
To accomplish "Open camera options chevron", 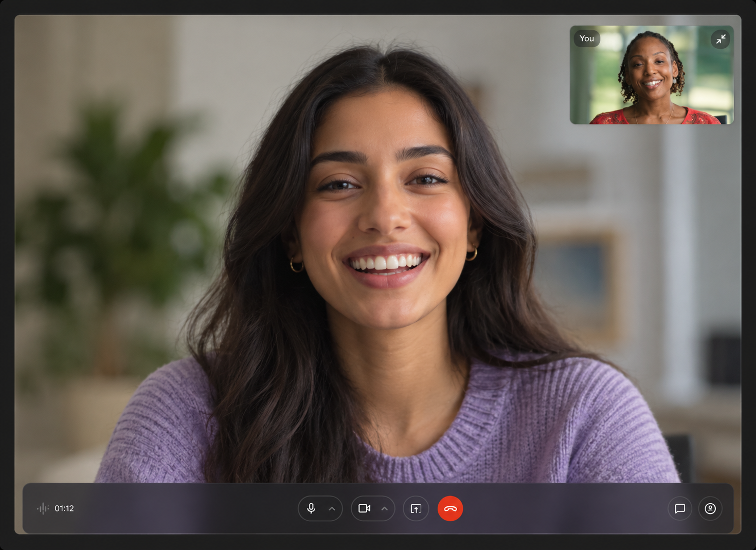I will tap(385, 509).
